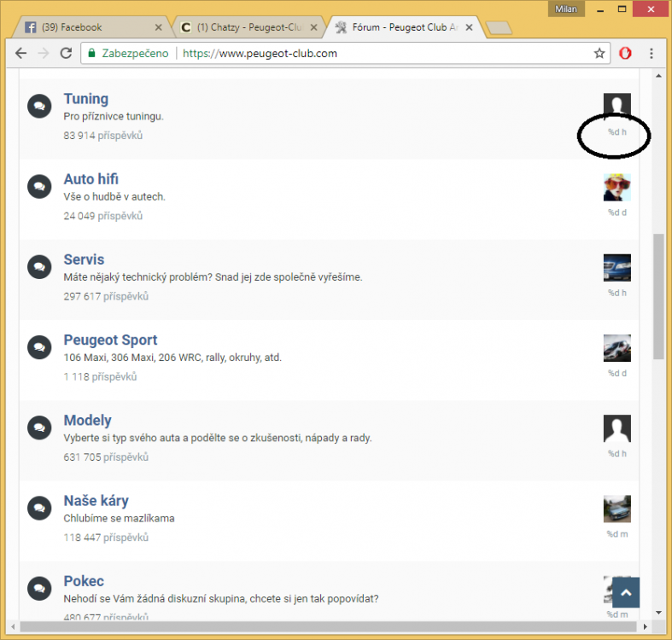This screenshot has width=672, height=640.
Task: Click the Naše káry forum bubble icon
Action: pyautogui.click(x=39, y=508)
